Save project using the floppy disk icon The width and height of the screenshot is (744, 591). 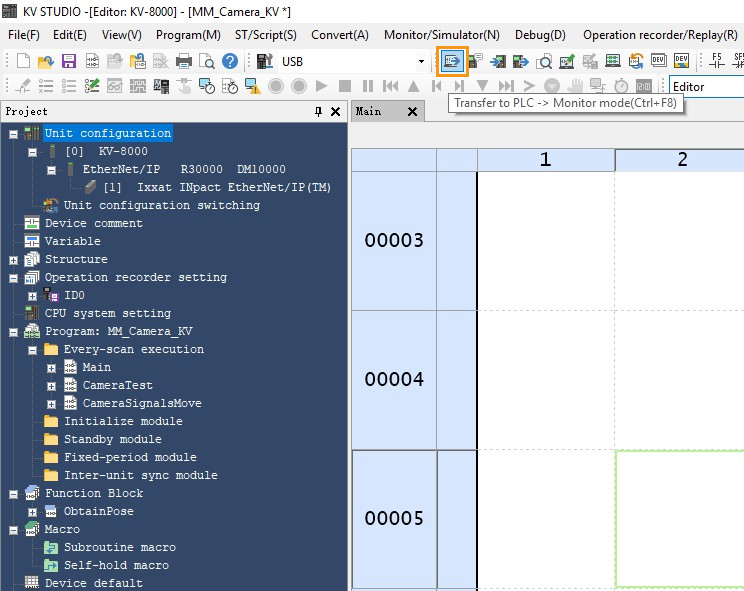69,62
